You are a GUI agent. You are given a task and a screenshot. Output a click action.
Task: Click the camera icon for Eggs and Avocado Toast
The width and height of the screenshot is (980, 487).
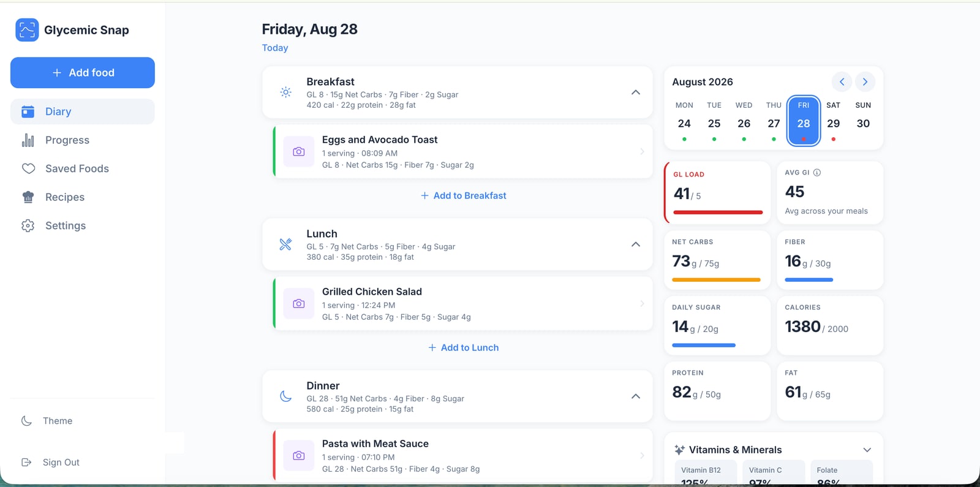(299, 151)
